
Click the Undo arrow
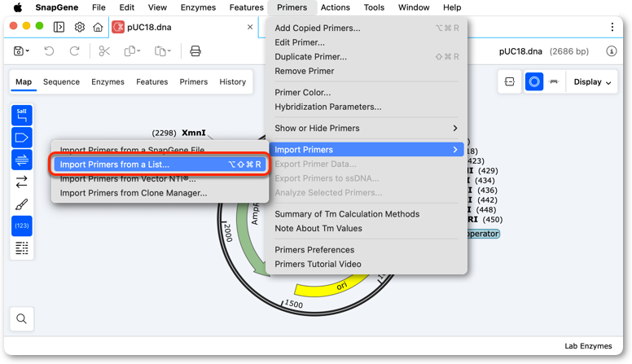[49, 51]
